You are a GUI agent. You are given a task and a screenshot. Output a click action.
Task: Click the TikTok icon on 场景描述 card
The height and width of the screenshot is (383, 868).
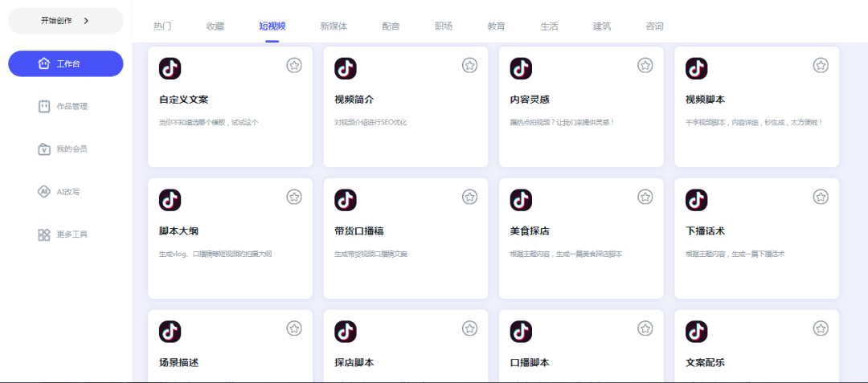[x=170, y=332]
